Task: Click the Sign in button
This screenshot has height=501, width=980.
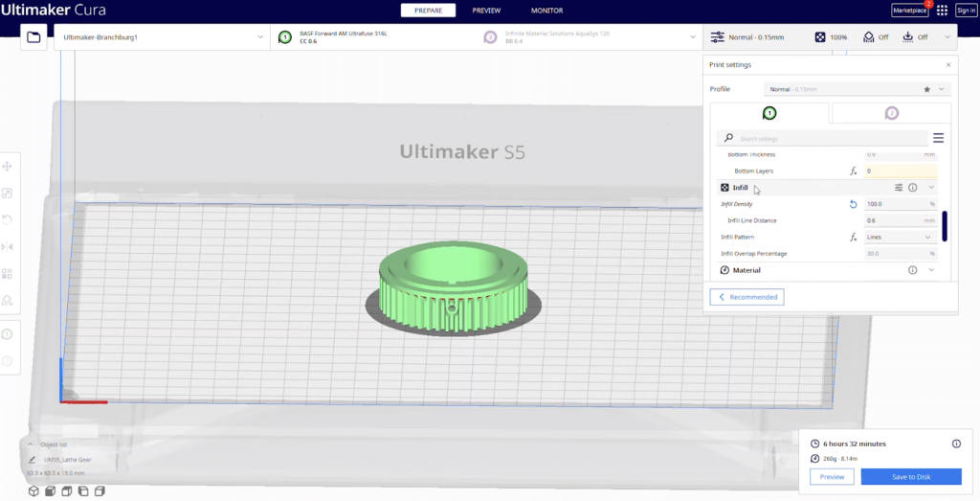Action: point(967,11)
